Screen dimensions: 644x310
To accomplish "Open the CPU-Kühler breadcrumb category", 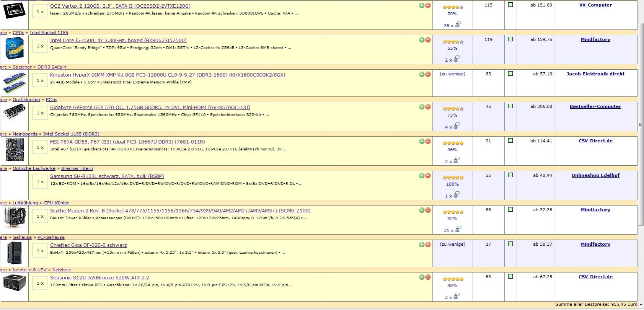I will tap(56, 203).
